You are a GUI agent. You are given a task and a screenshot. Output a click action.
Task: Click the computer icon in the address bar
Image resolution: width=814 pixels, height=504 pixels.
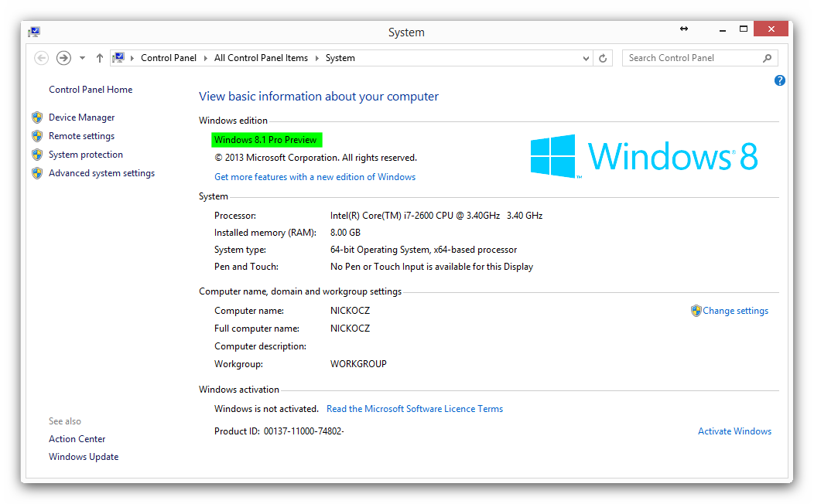tap(118, 57)
